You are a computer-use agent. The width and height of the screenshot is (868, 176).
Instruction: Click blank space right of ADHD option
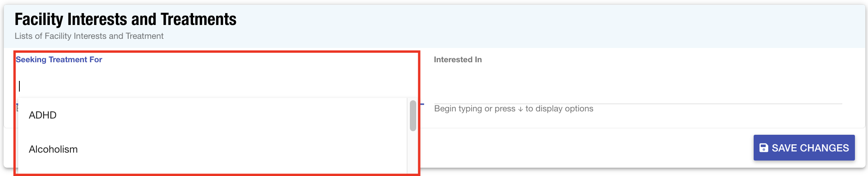237,115
